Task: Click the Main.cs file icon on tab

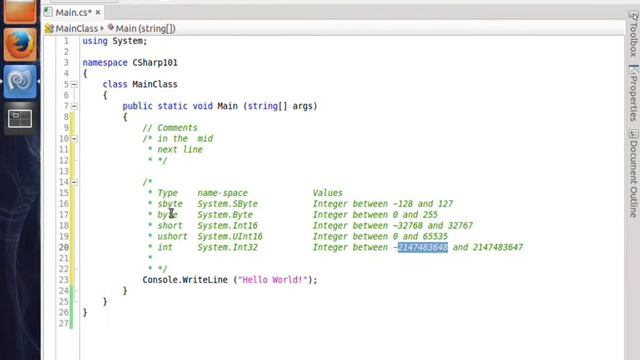Action: click(49, 12)
